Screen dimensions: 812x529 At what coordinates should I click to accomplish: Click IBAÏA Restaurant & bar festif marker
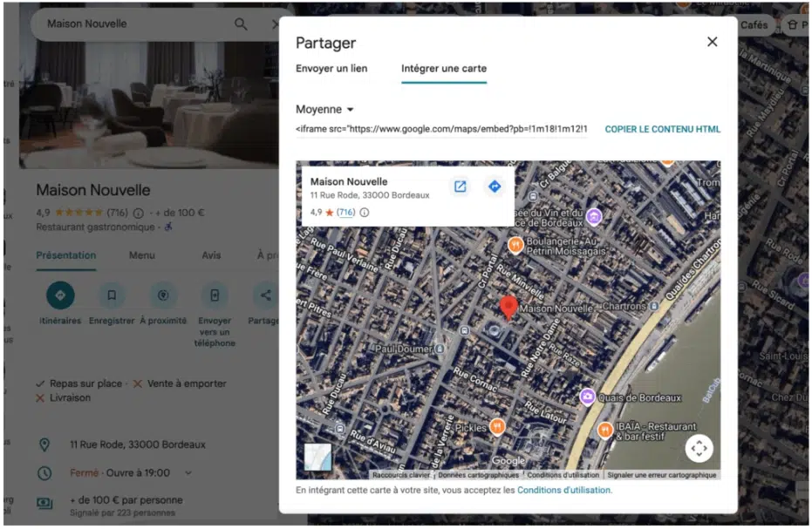pyautogui.click(x=604, y=430)
